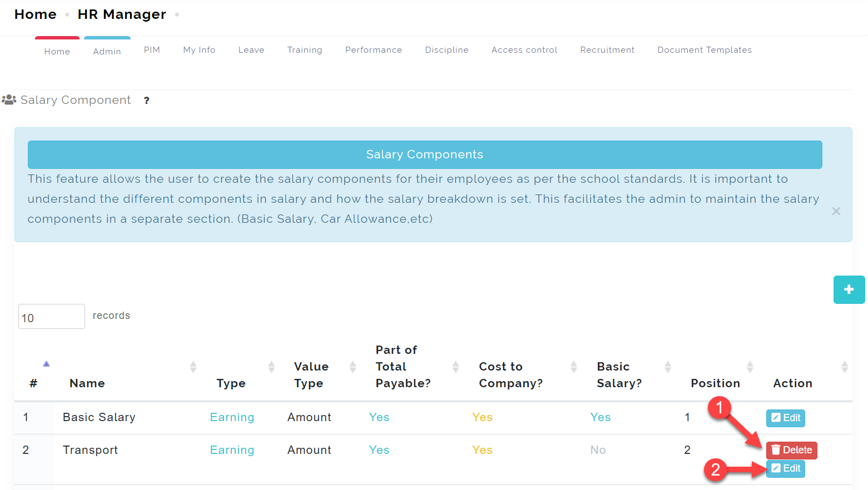Sort by Value Type column arrows
868x490 pixels.
click(353, 367)
